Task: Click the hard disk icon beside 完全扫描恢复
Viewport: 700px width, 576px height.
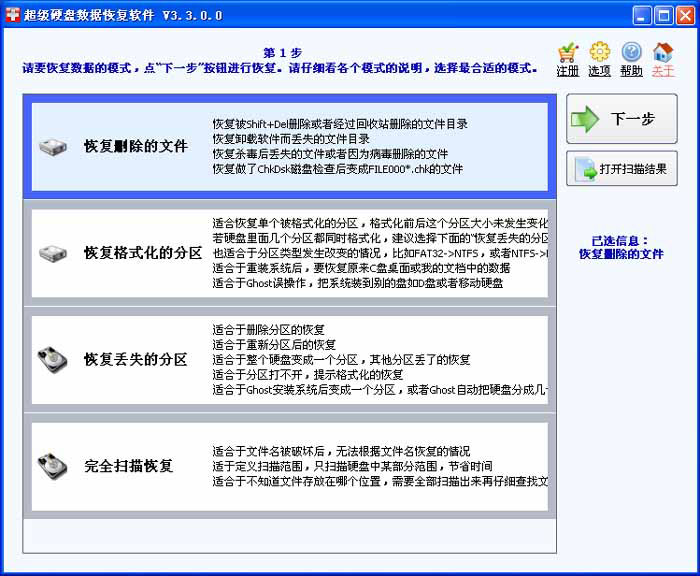Action: click(53, 466)
